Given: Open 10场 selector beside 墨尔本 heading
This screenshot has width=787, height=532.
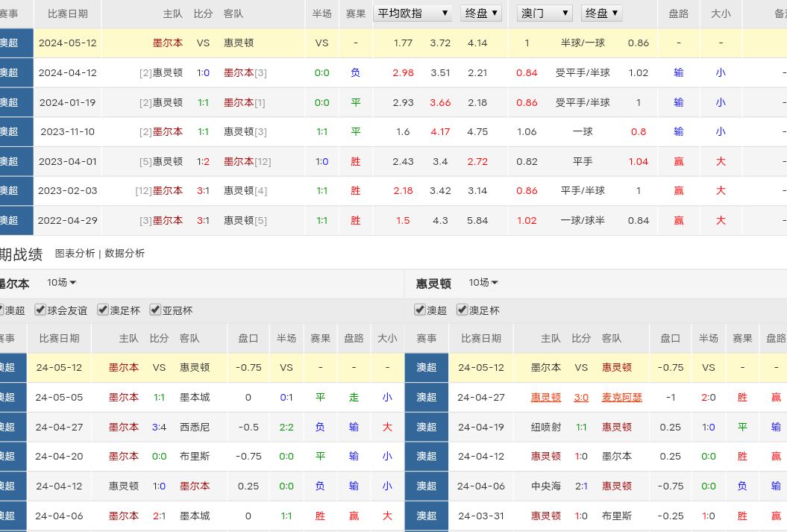Looking at the screenshot, I should pyautogui.click(x=62, y=283).
